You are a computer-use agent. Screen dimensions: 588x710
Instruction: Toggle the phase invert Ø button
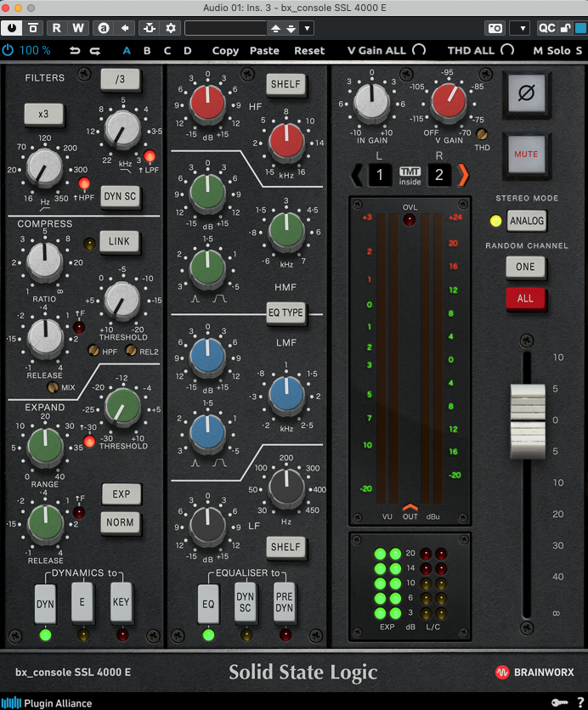(x=526, y=93)
